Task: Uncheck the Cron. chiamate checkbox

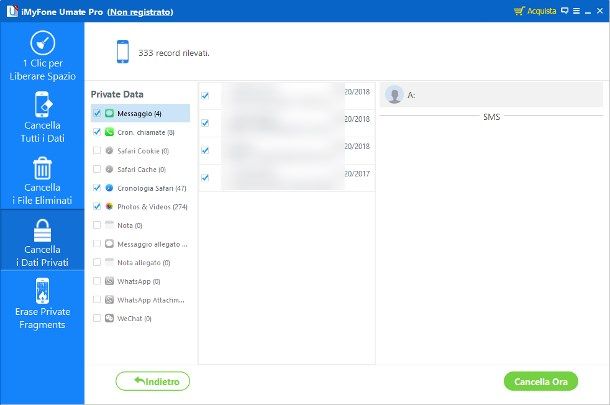Action: pos(97,132)
